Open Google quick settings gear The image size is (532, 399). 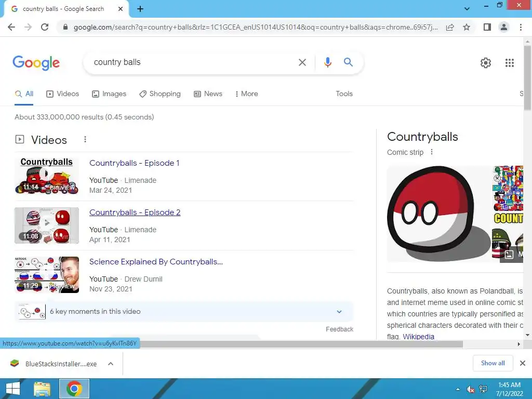[x=486, y=63]
